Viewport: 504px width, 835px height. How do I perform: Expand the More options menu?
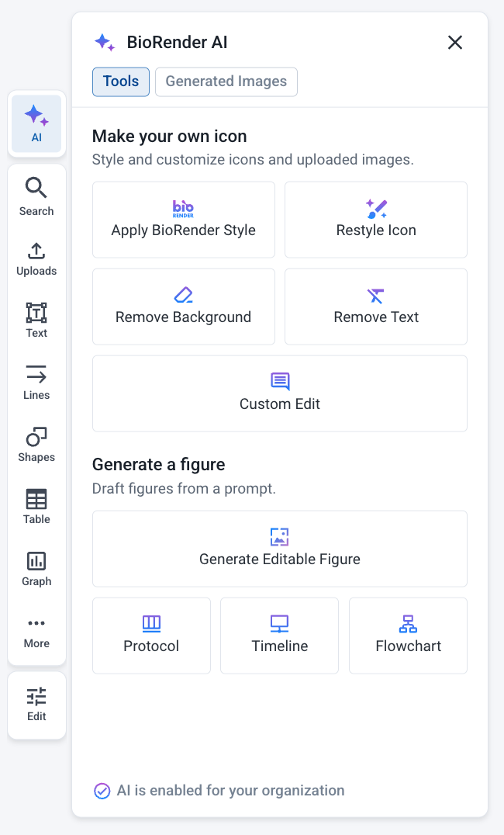point(36,632)
